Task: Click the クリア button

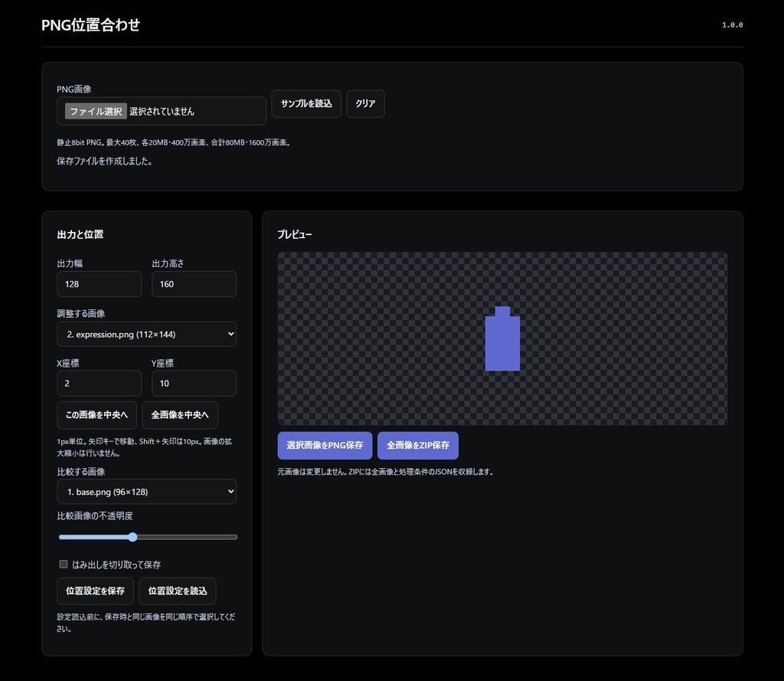Action: (x=365, y=103)
